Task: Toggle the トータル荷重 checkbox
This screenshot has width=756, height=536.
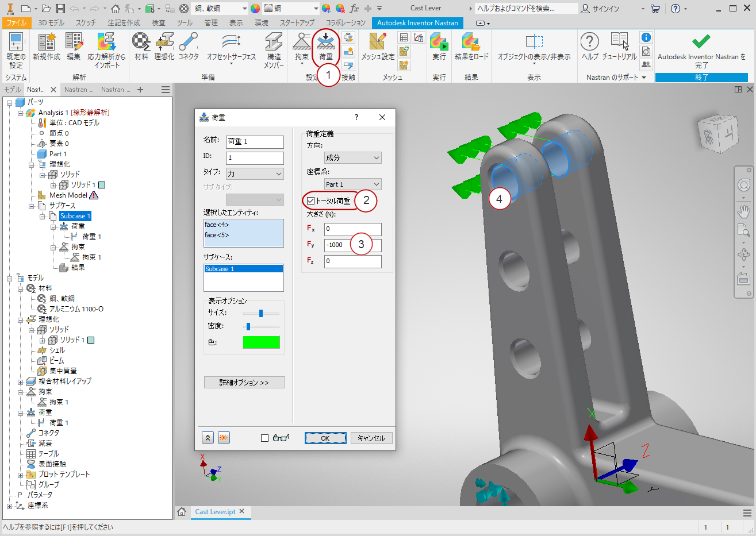Action: pos(311,201)
